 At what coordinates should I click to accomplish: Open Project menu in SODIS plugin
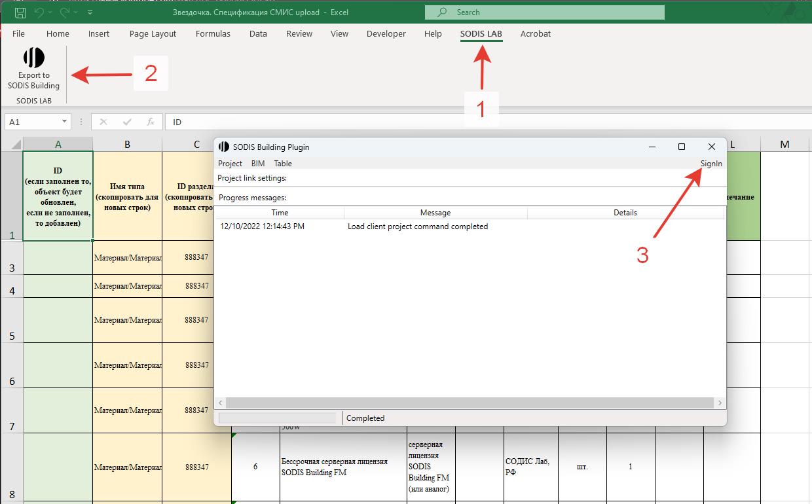pos(230,164)
